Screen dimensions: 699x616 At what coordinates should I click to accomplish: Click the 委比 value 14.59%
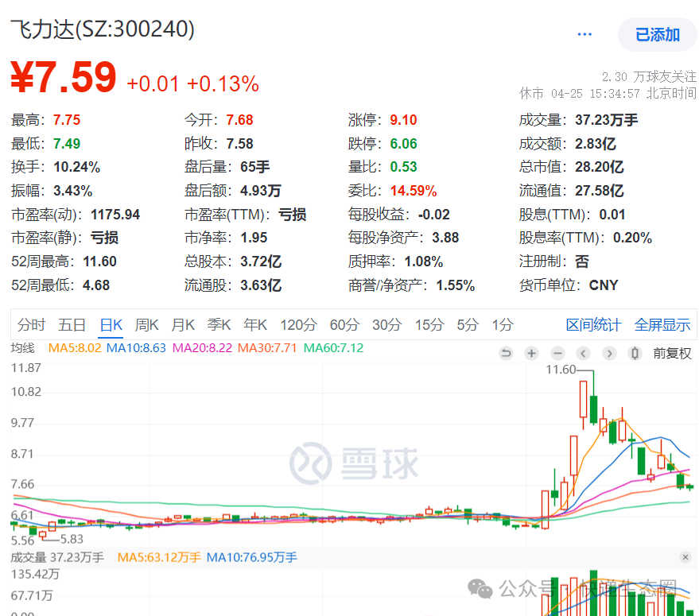click(x=414, y=191)
